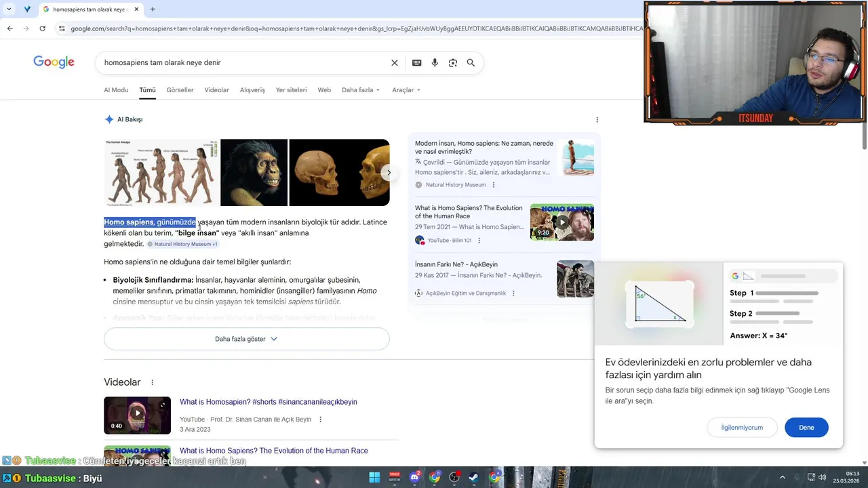Expand the Daha fazla dropdown
Viewport: 868px width, 488px height.
click(361, 90)
